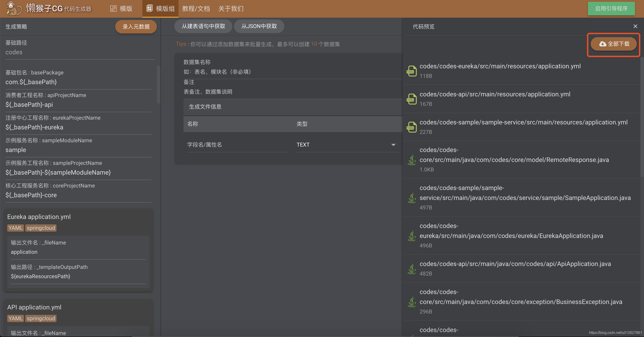Click springcloud tag on API application.yml card
This screenshot has width=644, height=337.
point(41,318)
